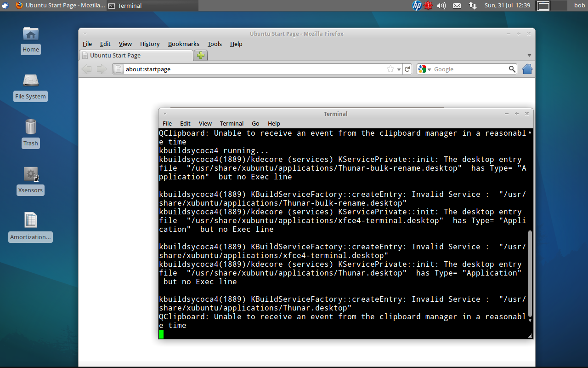Image resolution: width=588 pixels, height=368 pixels.
Task: Click the Google search input field
Action: point(470,69)
